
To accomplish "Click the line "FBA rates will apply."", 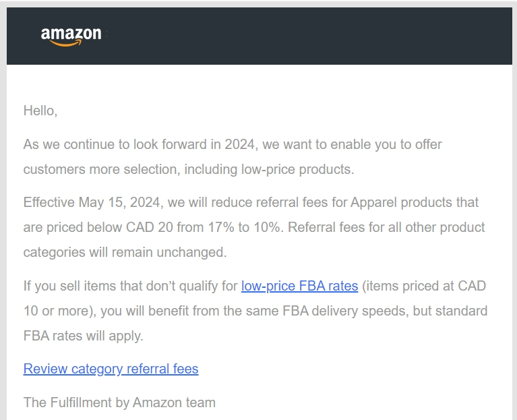I will pyautogui.click(x=83, y=336).
